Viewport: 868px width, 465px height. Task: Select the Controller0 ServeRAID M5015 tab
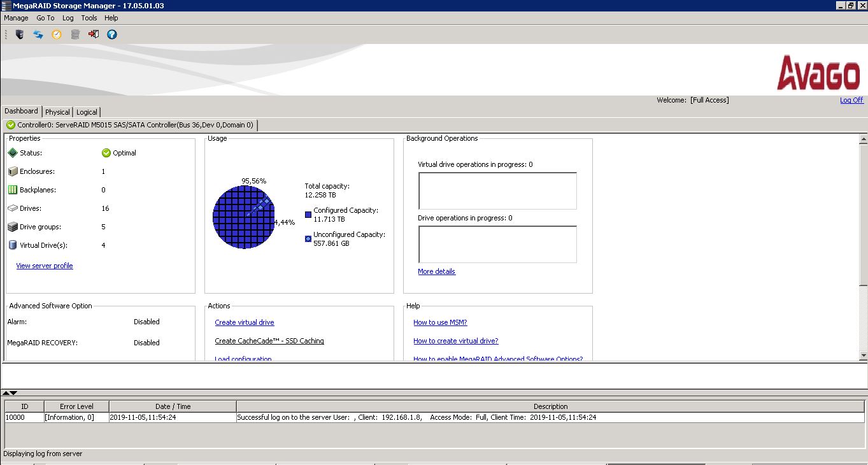click(x=130, y=125)
